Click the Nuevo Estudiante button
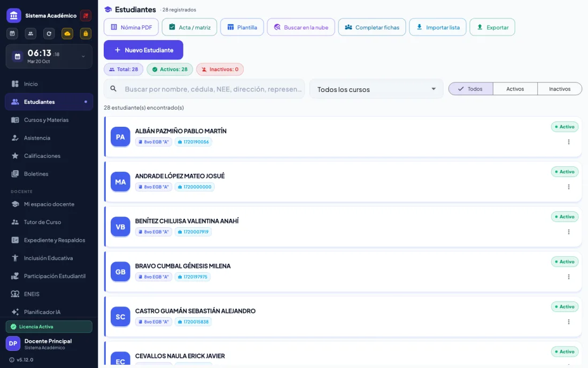588x368 pixels. [143, 50]
